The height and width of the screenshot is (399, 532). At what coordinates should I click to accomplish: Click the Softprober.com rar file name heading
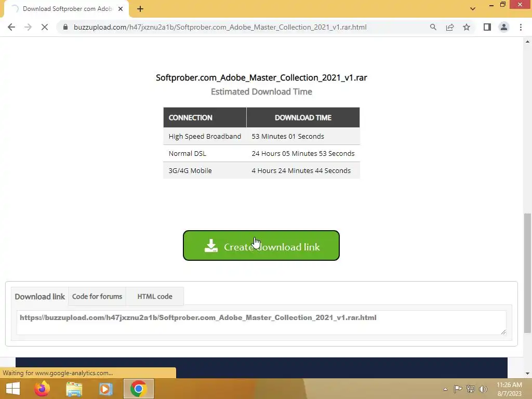tap(261, 78)
